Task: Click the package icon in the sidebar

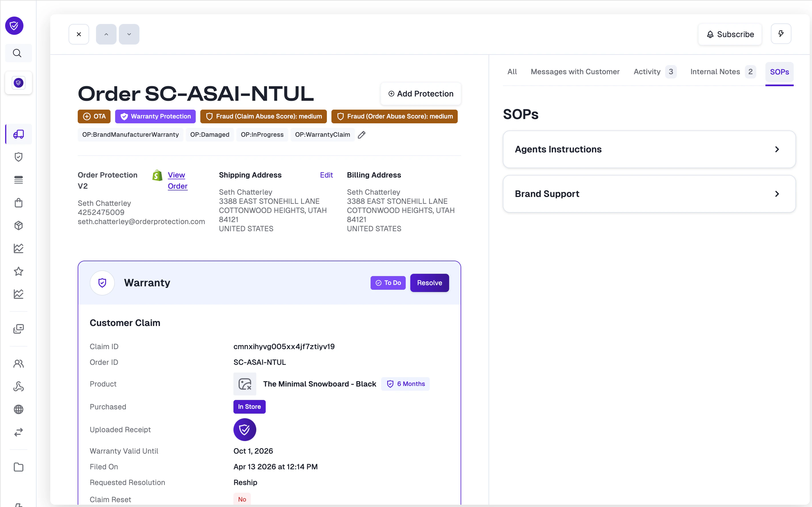Action: click(19, 225)
